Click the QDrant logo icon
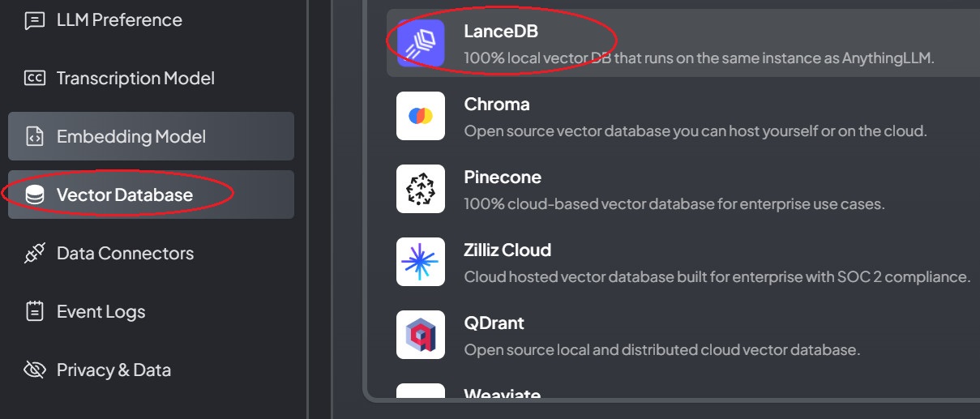Image resolution: width=980 pixels, height=419 pixels. coord(421,335)
